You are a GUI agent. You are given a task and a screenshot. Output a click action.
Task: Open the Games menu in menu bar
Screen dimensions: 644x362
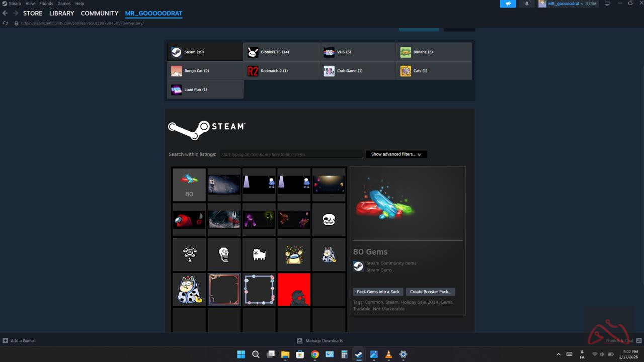[x=64, y=4]
